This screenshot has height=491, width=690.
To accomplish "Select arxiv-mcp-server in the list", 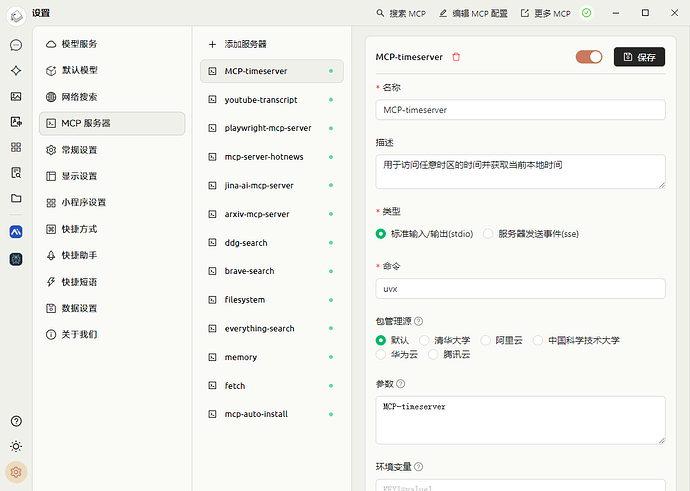I will [272, 214].
